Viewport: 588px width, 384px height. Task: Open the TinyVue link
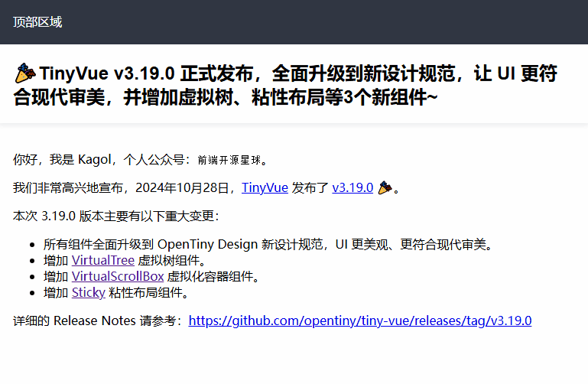point(265,187)
